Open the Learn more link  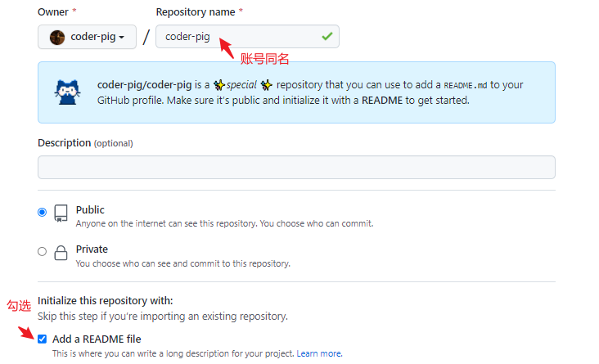click(319, 353)
